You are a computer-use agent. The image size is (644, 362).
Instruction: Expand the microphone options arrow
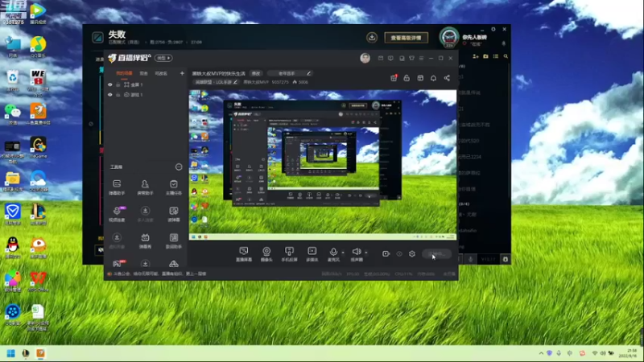point(343,253)
